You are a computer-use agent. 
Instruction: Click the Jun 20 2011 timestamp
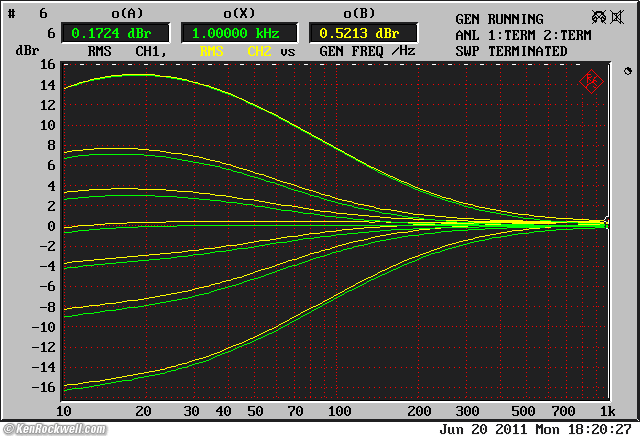[536, 429]
